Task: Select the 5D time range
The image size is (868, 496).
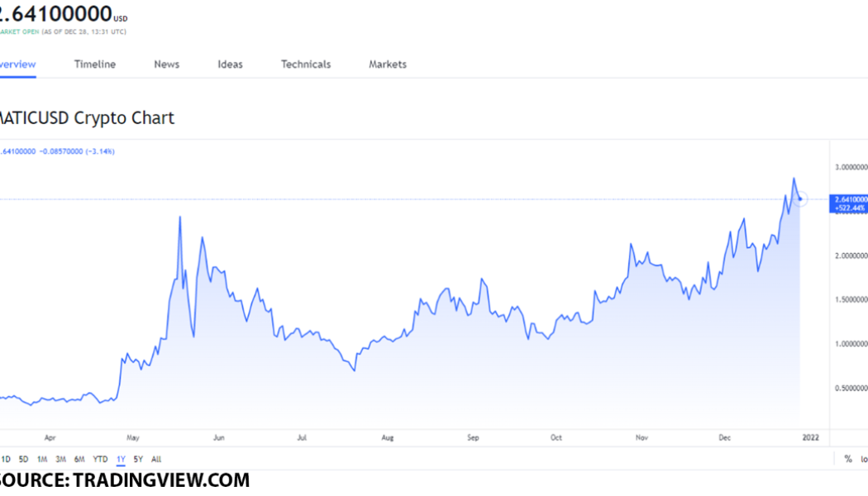Action: 22,459
